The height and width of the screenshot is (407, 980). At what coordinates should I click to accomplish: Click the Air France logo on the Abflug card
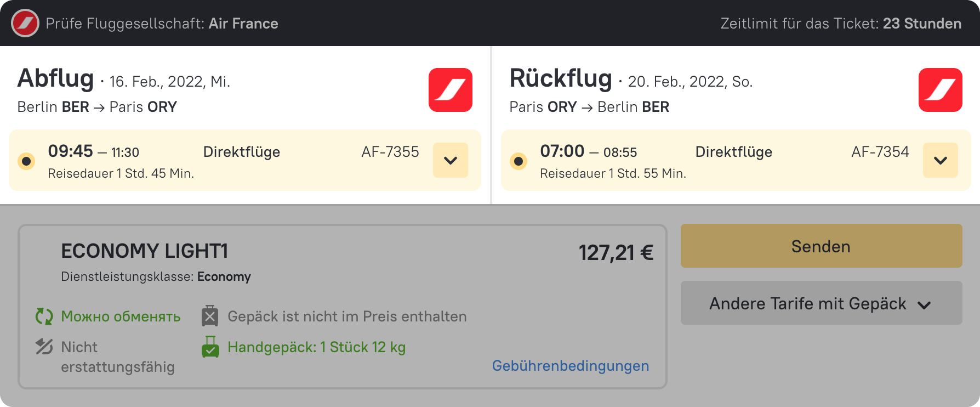tap(450, 90)
